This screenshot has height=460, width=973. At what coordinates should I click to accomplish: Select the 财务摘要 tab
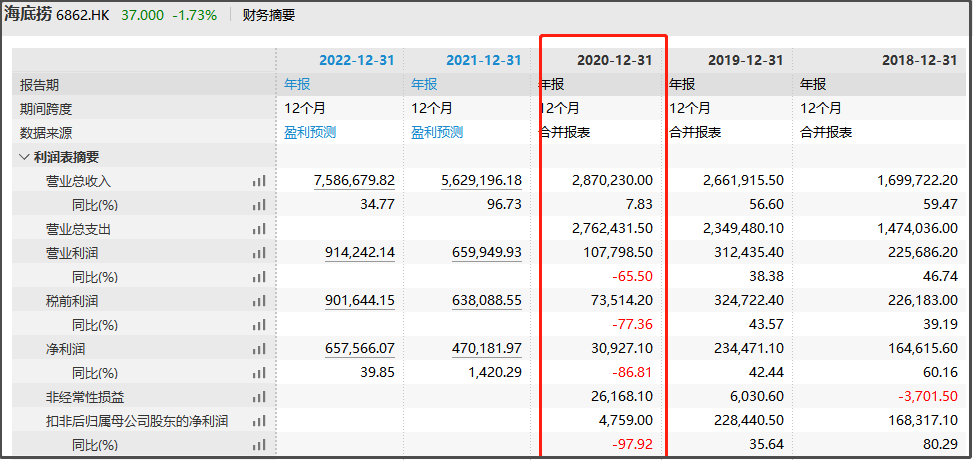point(269,16)
